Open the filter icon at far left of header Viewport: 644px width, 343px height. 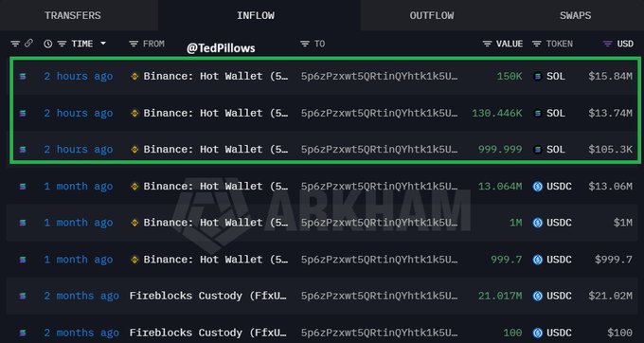[15, 44]
